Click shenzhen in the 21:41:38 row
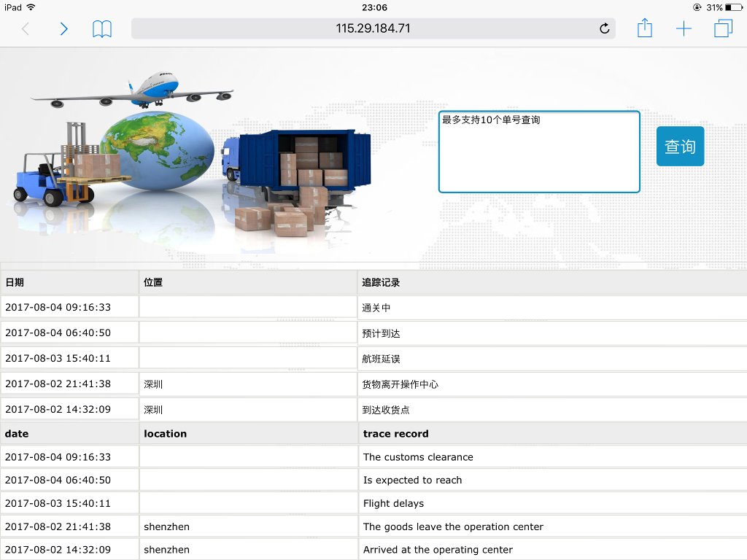Image resolution: width=747 pixels, height=560 pixels. (167, 526)
